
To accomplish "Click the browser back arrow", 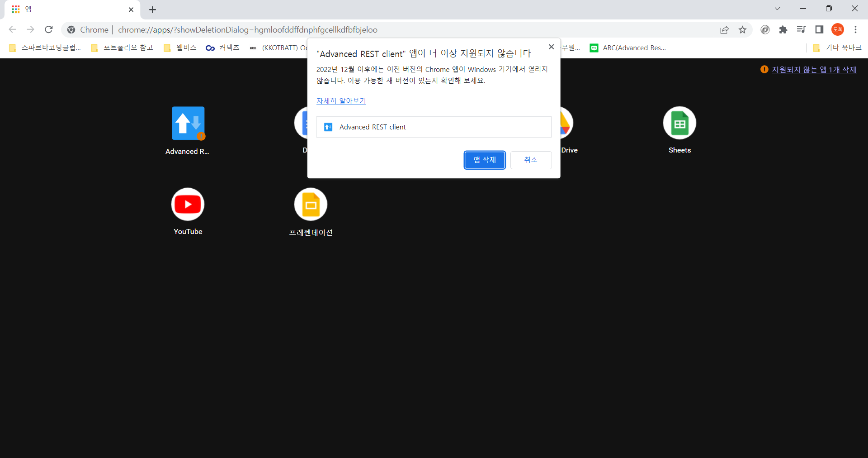I will point(13,29).
